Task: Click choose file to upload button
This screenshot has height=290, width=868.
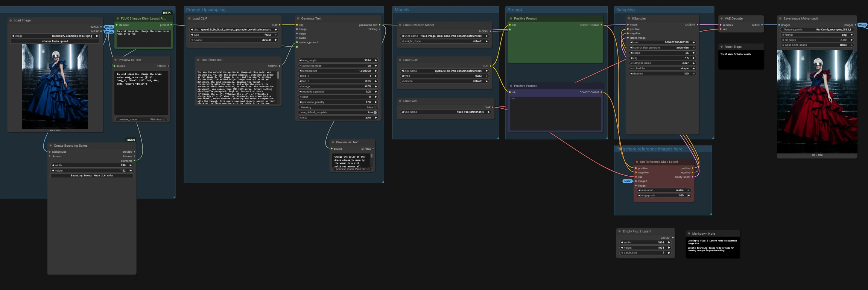Action: coord(55,41)
